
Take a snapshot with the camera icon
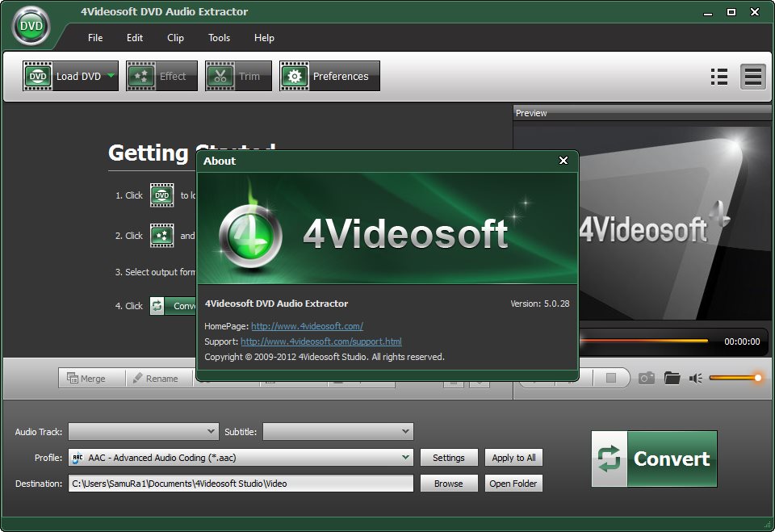click(647, 379)
